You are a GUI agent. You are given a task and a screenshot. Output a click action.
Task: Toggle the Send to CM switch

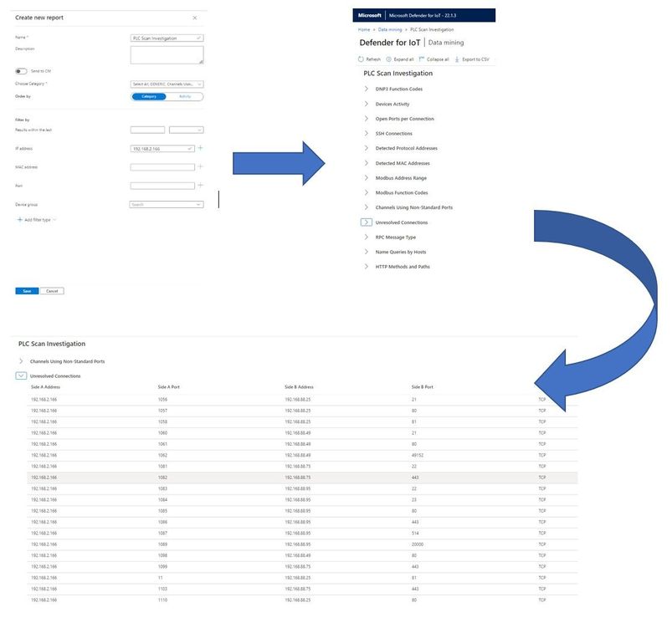pos(21,71)
